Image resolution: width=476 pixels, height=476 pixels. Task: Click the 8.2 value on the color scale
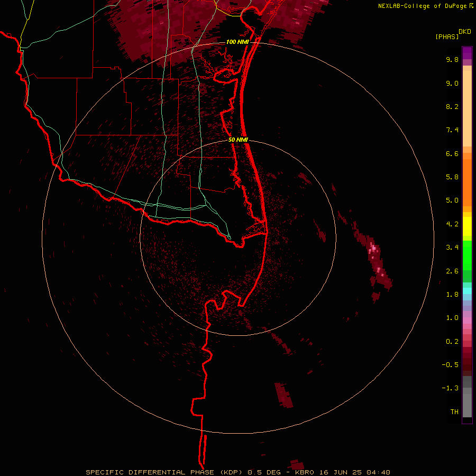point(452,106)
